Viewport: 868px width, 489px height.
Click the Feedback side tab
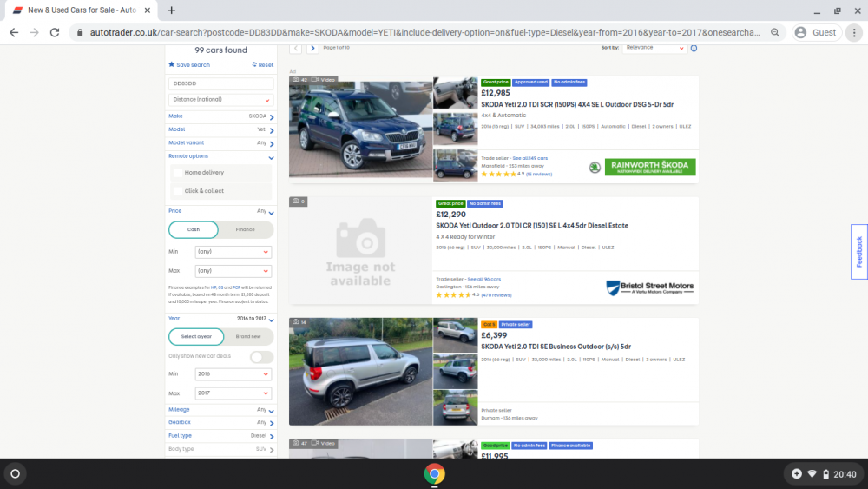coord(859,252)
